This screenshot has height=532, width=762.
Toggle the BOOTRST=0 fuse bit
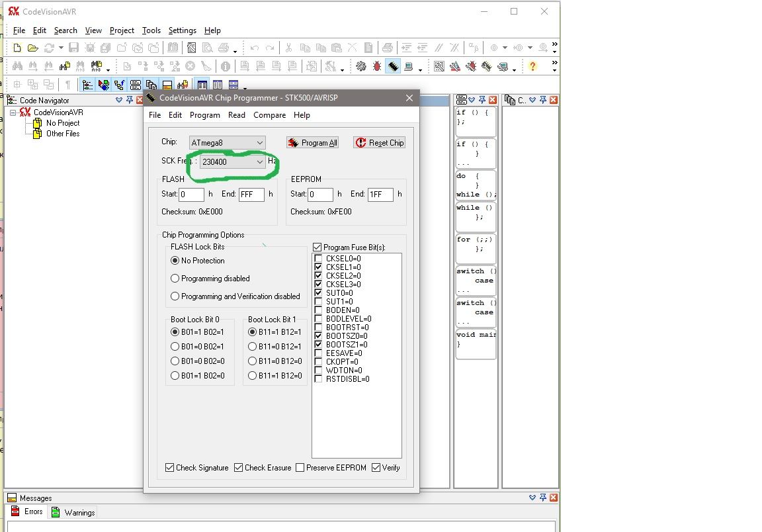tap(318, 328)
